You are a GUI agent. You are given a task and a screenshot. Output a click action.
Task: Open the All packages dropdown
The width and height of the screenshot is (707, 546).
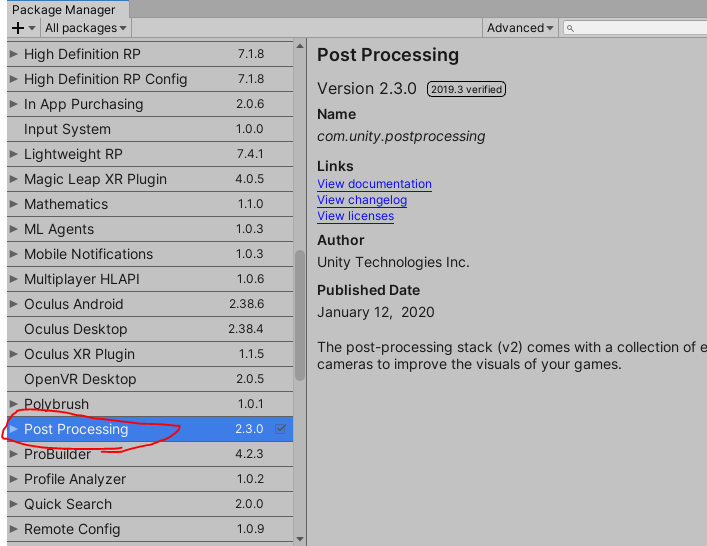click(x=86, y=28)
